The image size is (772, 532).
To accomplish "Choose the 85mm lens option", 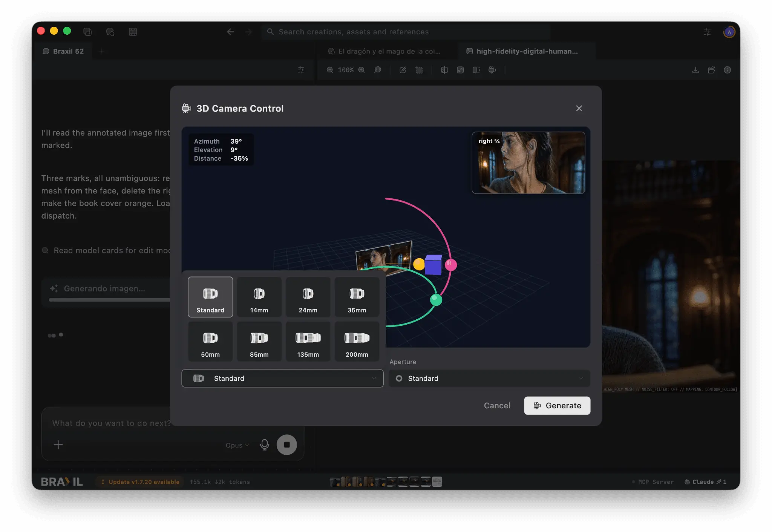I will 259,342.
